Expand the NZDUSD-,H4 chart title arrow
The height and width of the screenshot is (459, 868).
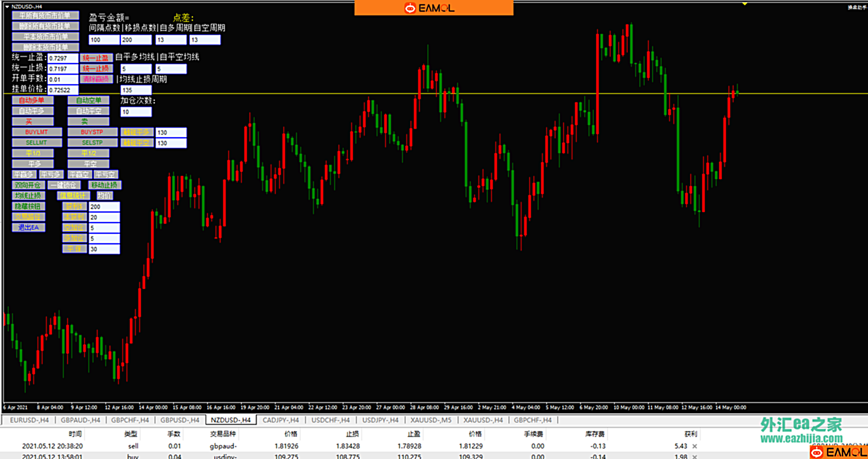7,6
